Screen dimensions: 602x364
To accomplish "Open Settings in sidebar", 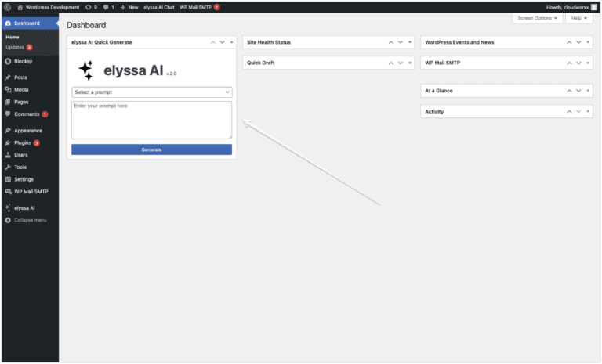I will [31, 179].
